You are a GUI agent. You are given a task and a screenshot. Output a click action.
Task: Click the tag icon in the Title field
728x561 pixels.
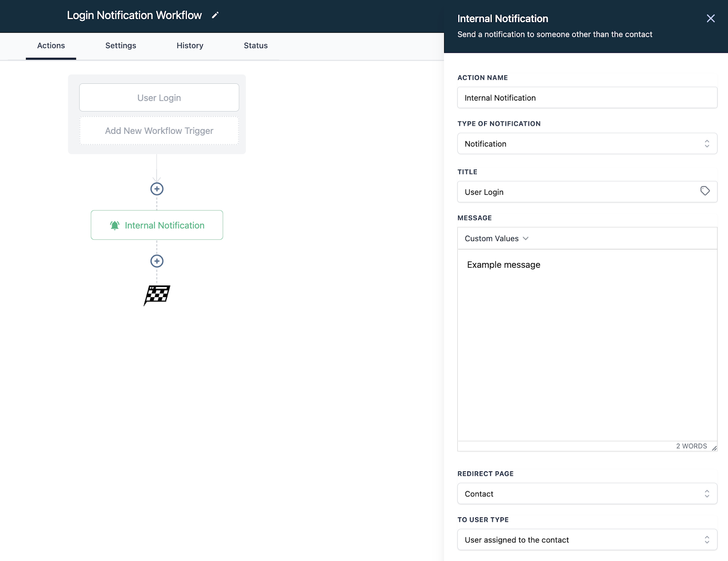[x=705, y=191]
